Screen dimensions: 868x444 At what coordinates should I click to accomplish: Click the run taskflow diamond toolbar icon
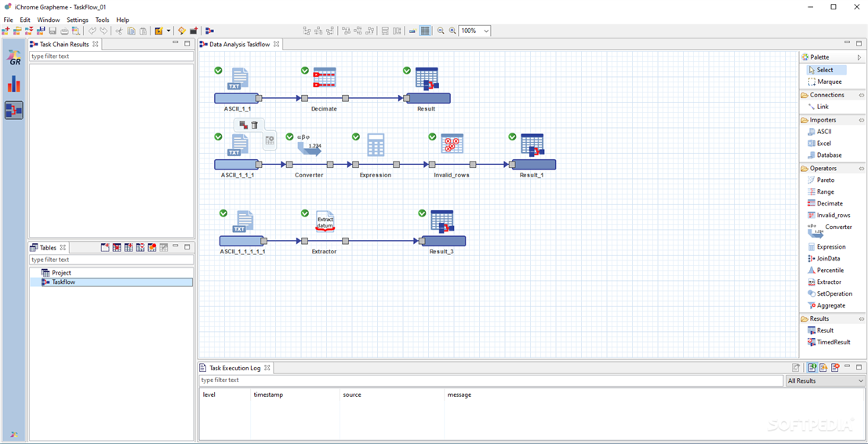[182, 31]
